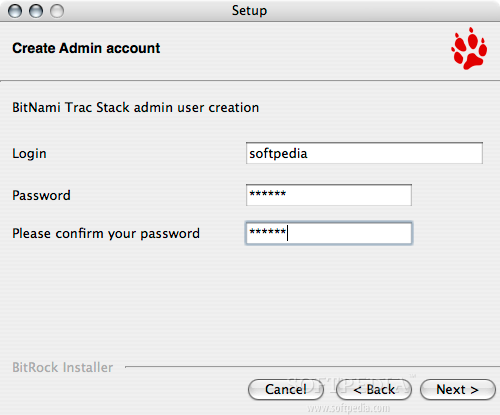Click the Please confirm your password label

coord(106,234)
